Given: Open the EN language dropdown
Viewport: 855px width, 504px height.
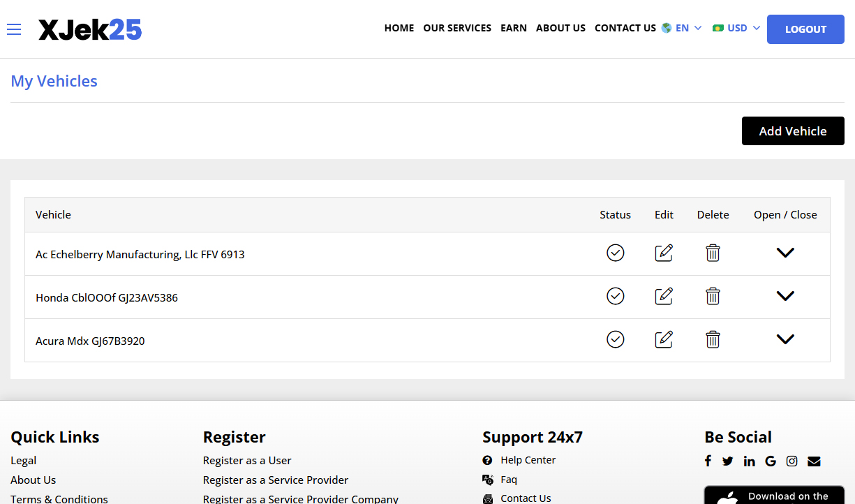Looking at the screenshot, I should tap(682, 29).
